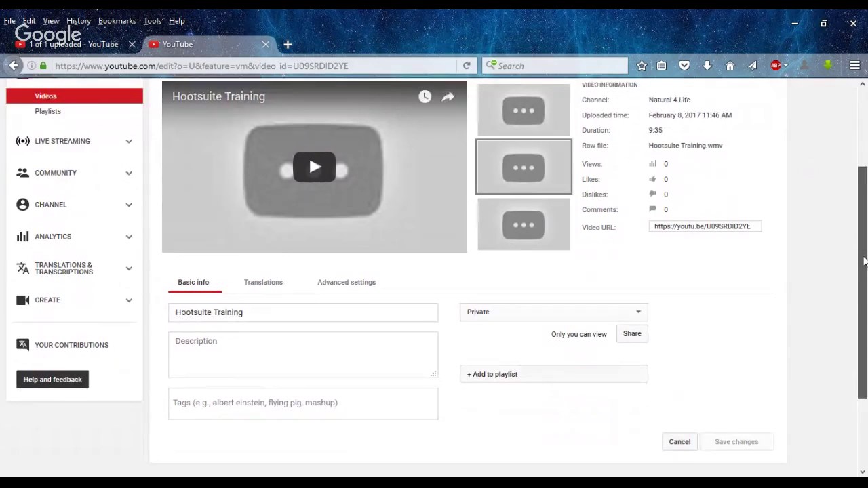Open the downloads arrow icon
Viewport: 868px width, 488px height.
pyautogui.click(x=707, y=66)
